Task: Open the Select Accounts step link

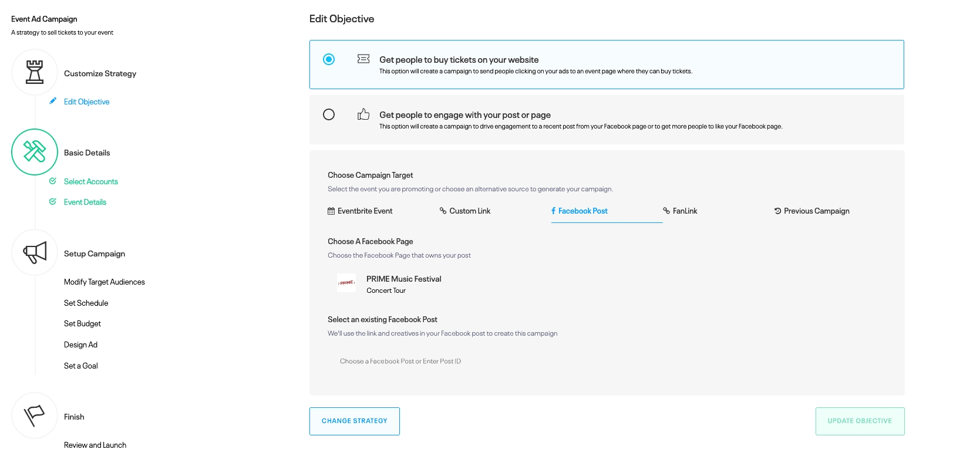Action: point(91,182)
